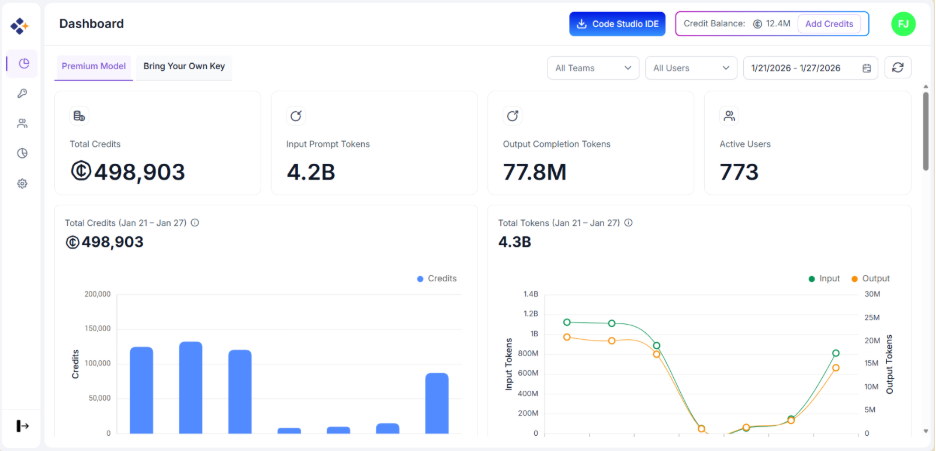Open the settings gear in sidebar

click(23, 184)
